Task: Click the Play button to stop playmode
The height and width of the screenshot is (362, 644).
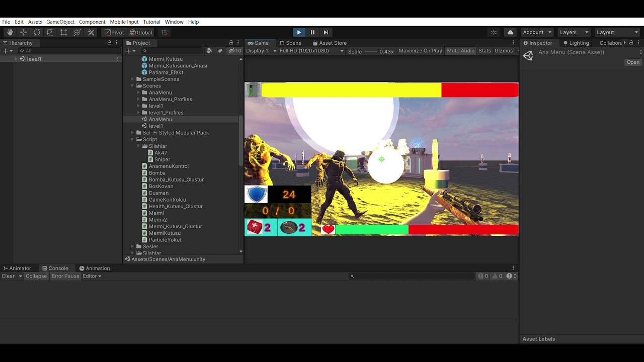Action: [299, 32]
